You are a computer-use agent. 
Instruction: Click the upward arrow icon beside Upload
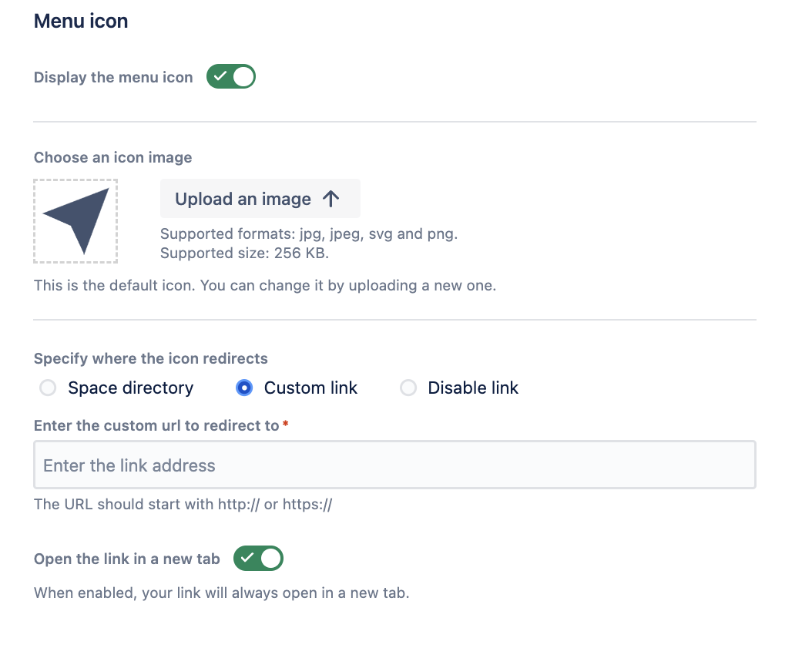pyautogui.click(x=331, y=199)
